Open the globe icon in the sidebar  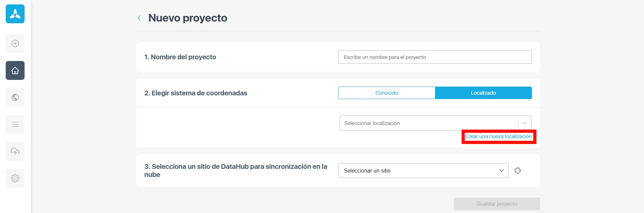15,97
